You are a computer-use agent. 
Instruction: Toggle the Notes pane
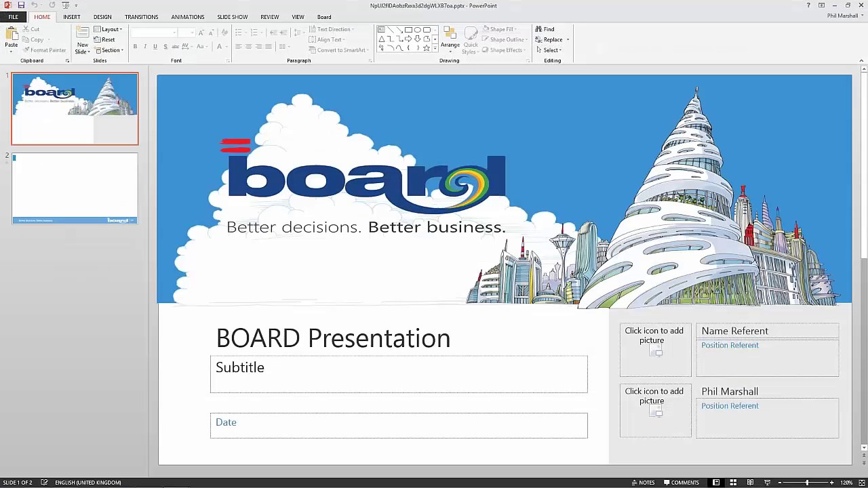(643, 483)
